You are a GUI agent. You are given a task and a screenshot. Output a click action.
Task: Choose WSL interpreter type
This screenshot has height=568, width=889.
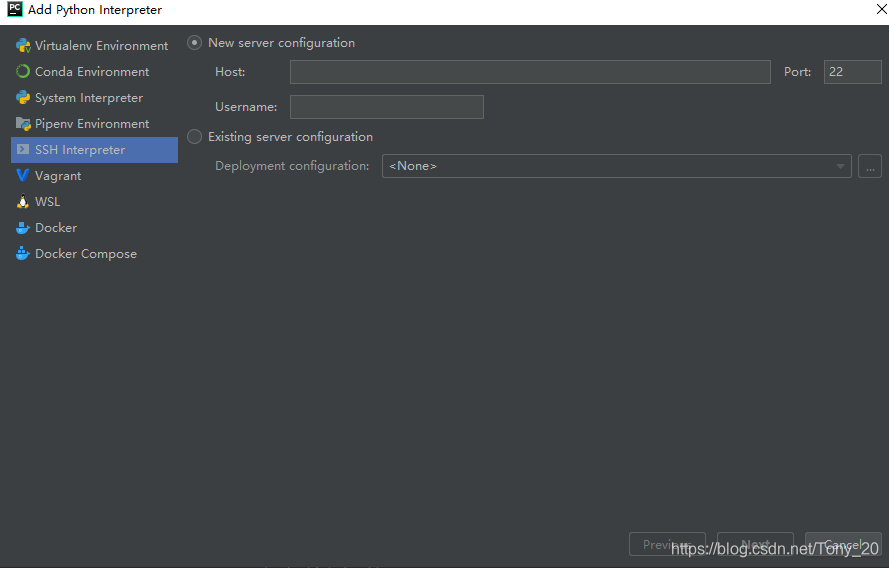point(94,202)
